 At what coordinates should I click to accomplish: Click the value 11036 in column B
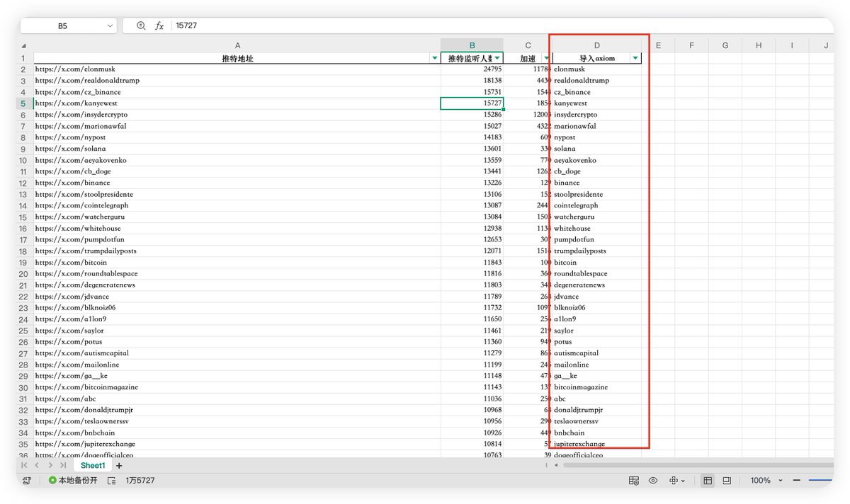point(472,399)
